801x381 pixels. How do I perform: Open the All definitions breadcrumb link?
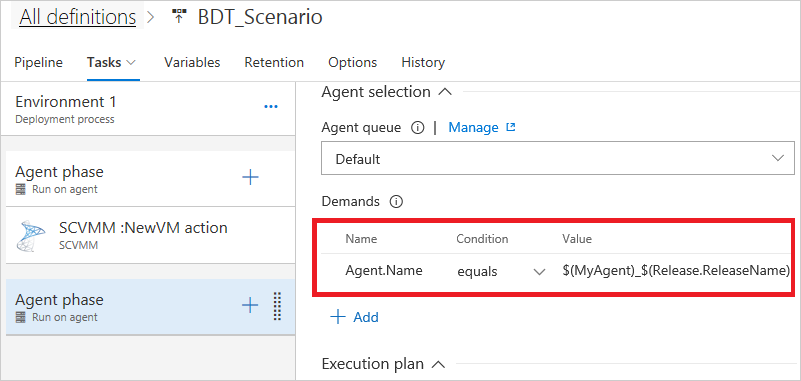[x=78, y=17]
